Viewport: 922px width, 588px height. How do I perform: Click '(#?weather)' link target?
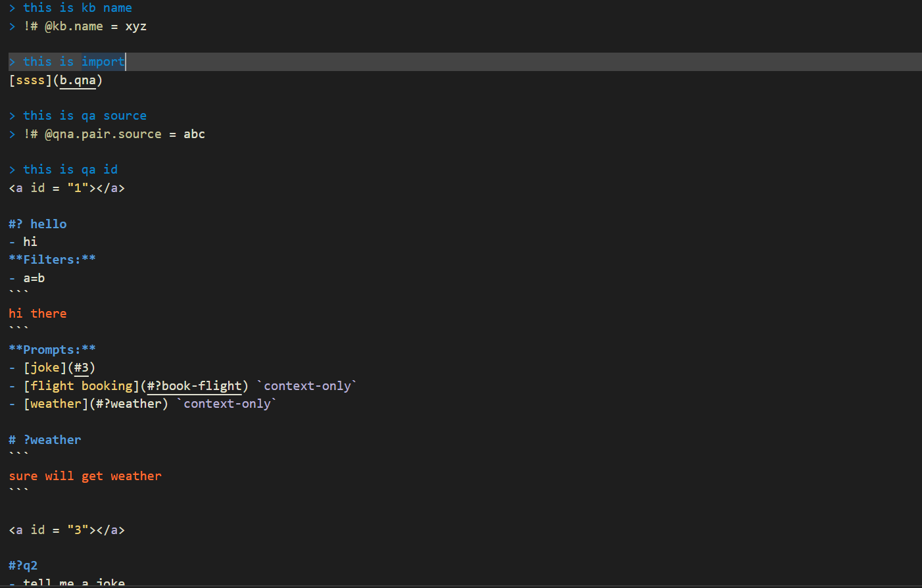(x=129, y=404)
